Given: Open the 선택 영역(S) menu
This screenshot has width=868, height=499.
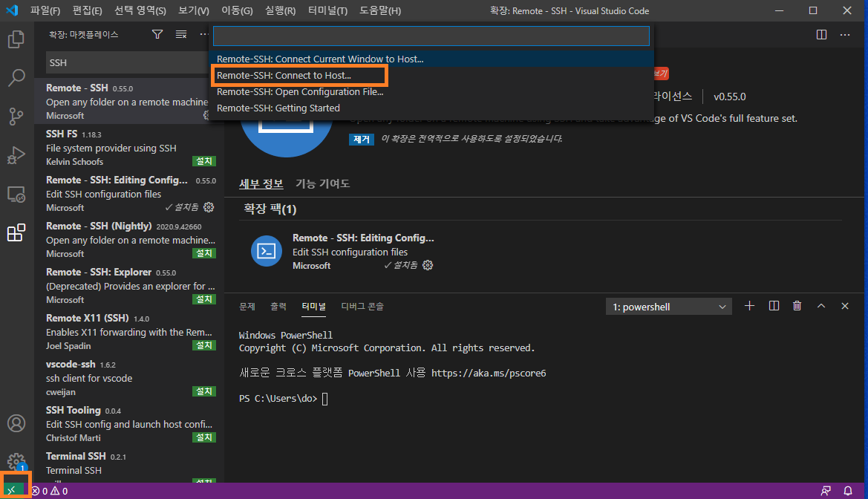Looking at the screenshot, I should [x=140, y=10].
